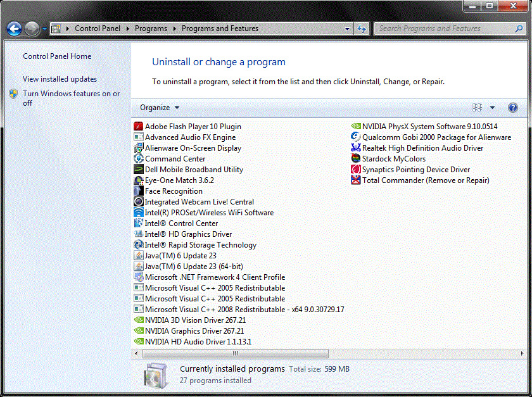532x397 pixels.
Task: Open the address bar history dropdown
Action: (347, 29)
